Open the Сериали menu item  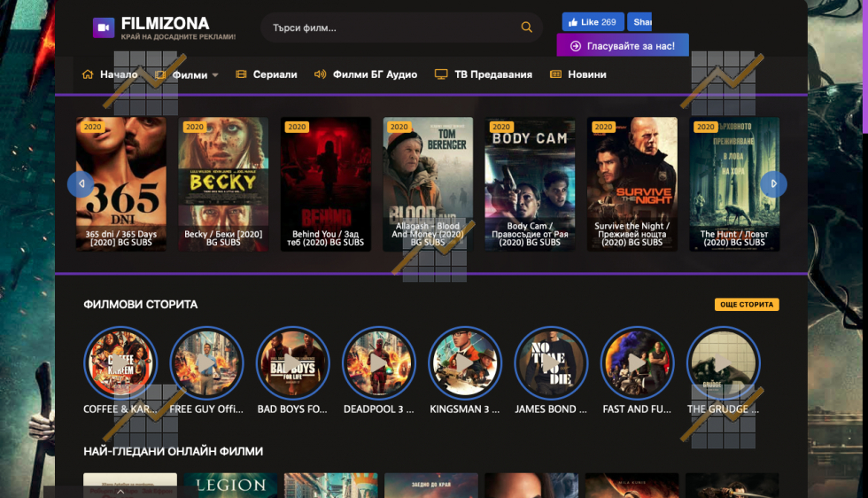275,74
